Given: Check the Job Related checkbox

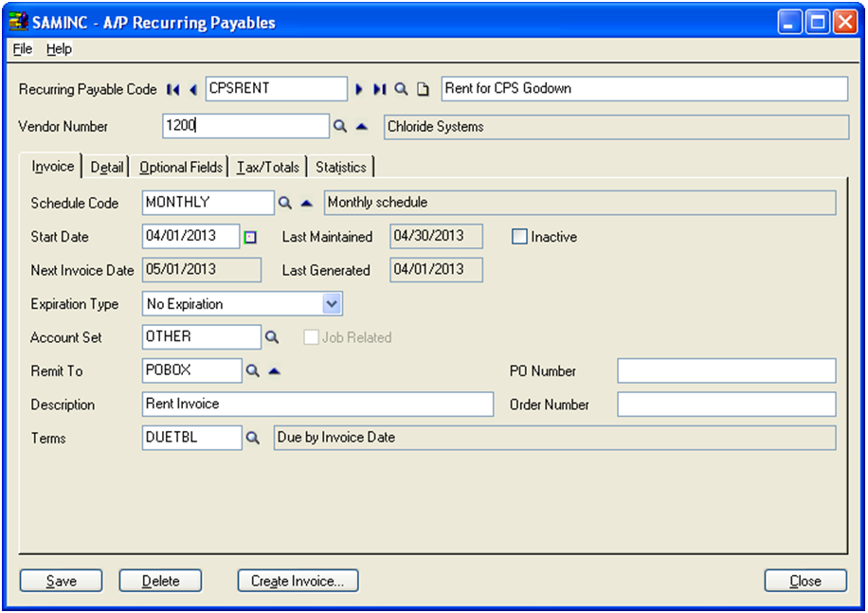Looking at the screenshot, I should (311, 337).
